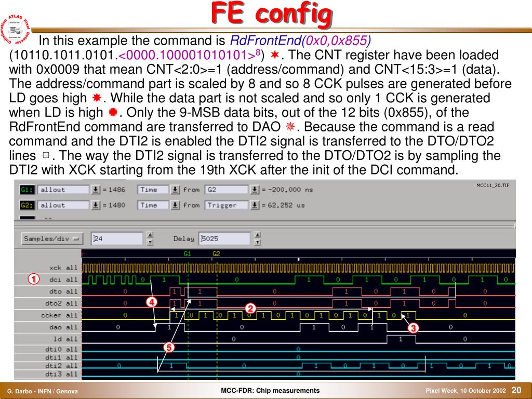The image size is (532, 399).
Task: Select the 'dti1 all' signal label
Action: tap(62, 357)
